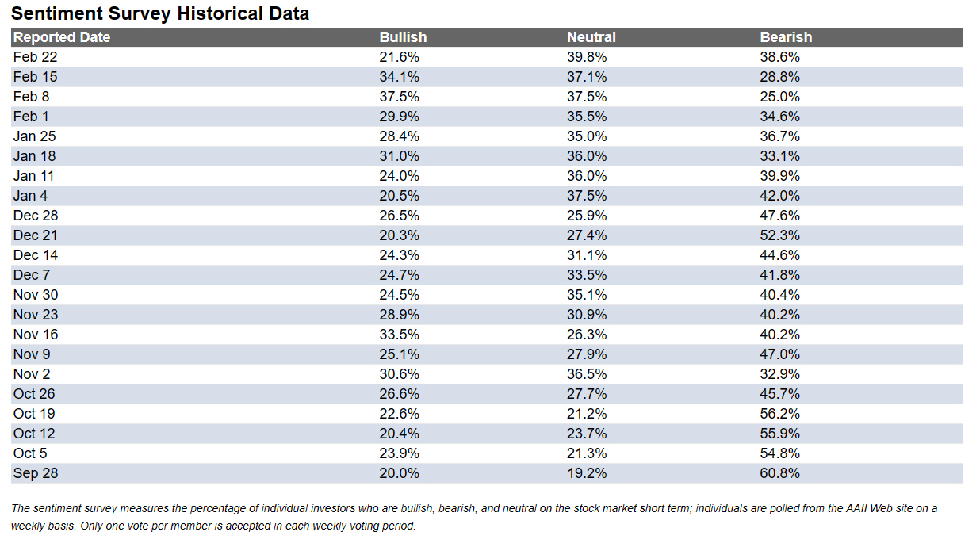980x547 pixels.
Task: Select the Jan 25 date cell
Action: [x=35, y=136]
